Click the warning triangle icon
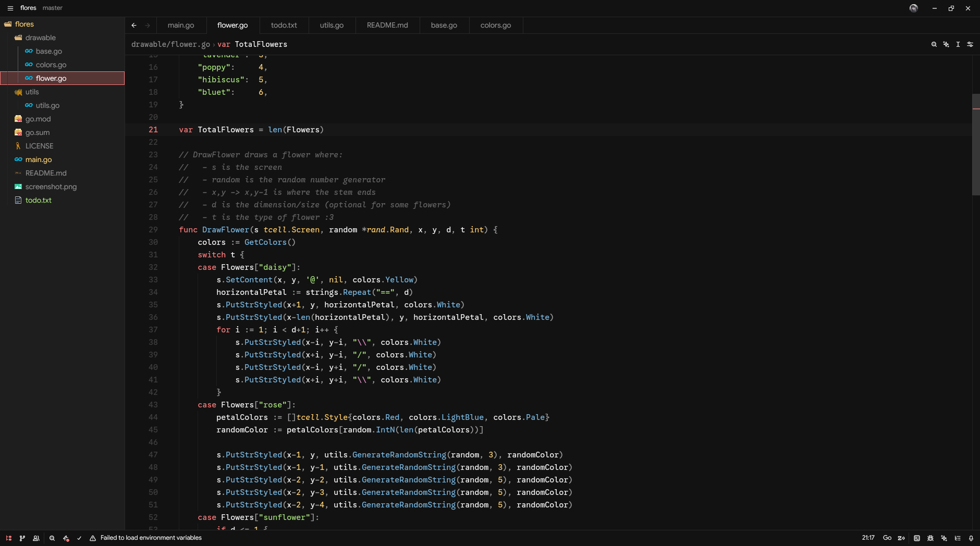This screenshot has width=980, height=546. tap(93, 538)
